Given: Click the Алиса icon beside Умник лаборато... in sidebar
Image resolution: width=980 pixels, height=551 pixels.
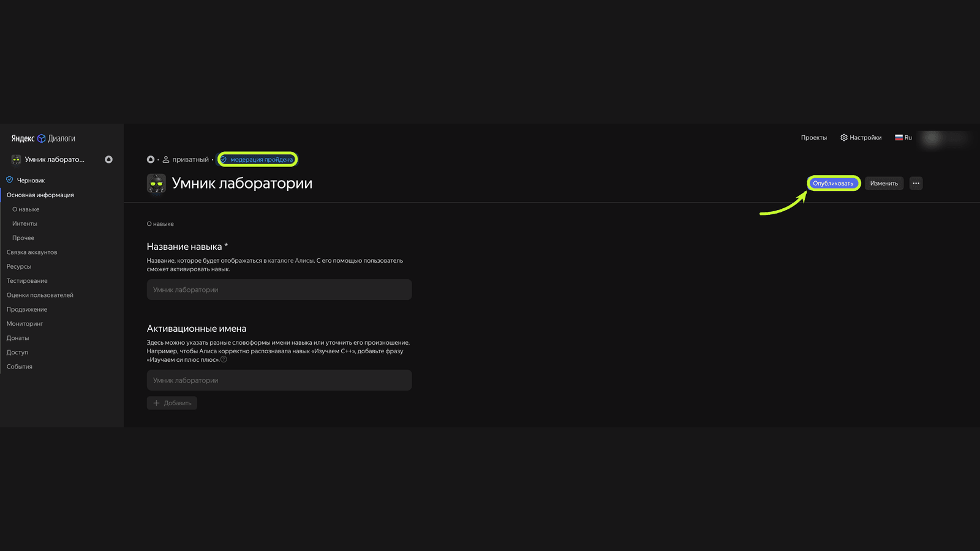Looking at the screenshot, I should coord(108,159).
